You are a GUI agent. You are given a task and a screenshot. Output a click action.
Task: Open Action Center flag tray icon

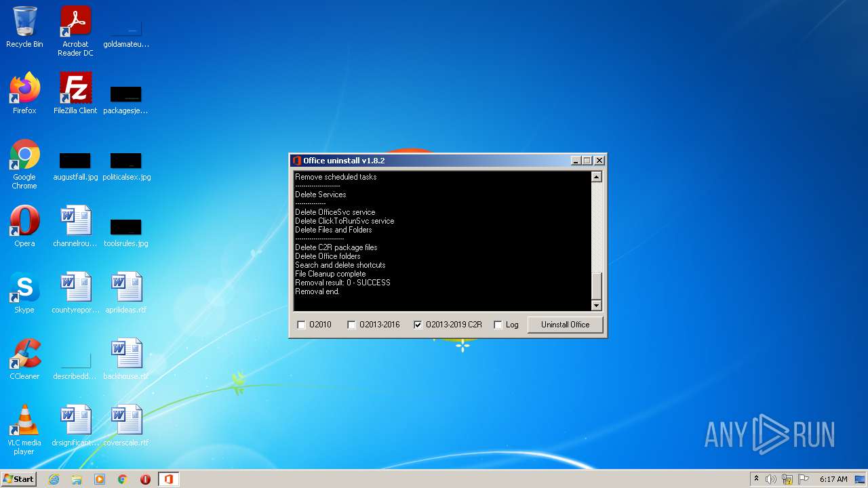[x=804, y=479]
